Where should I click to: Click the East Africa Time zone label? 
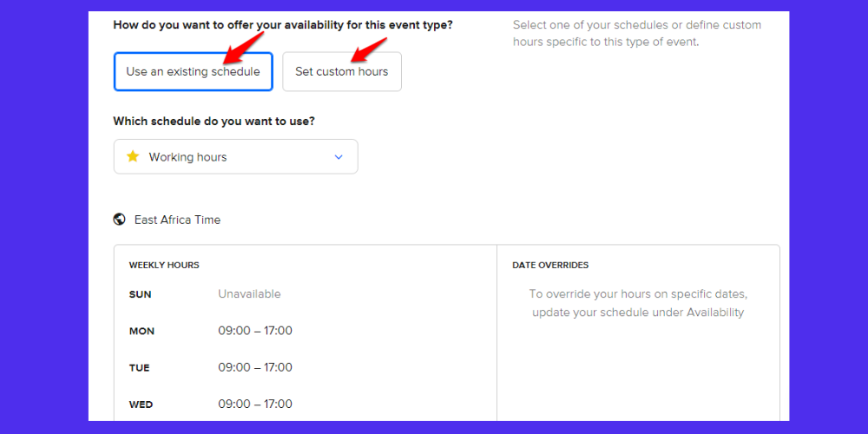point(177,220)
